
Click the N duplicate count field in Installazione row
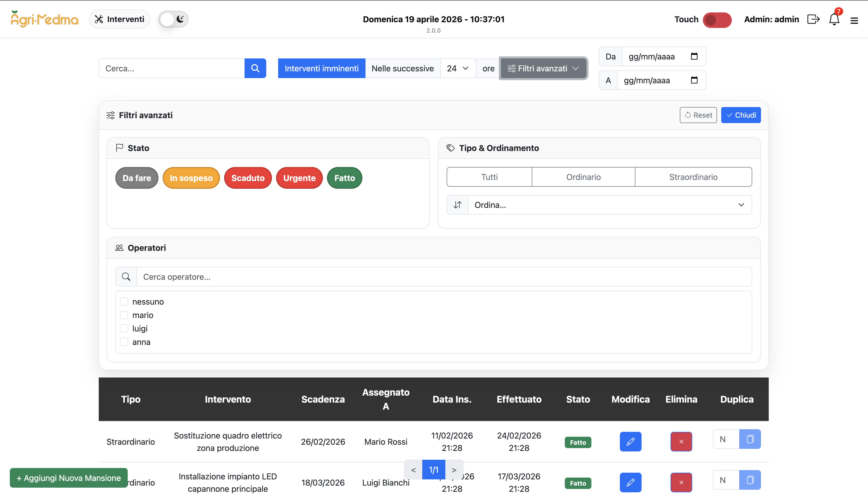pyautogui.click(x=726, y=480)
